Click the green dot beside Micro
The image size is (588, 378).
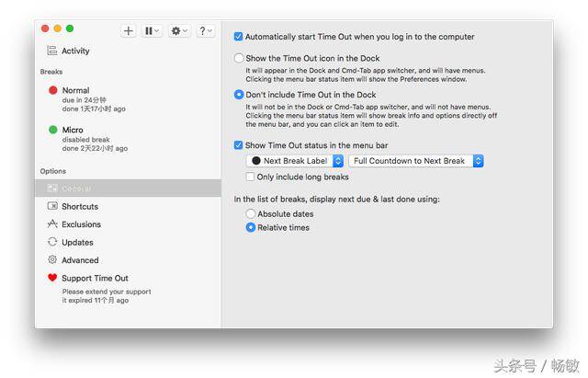53,130
